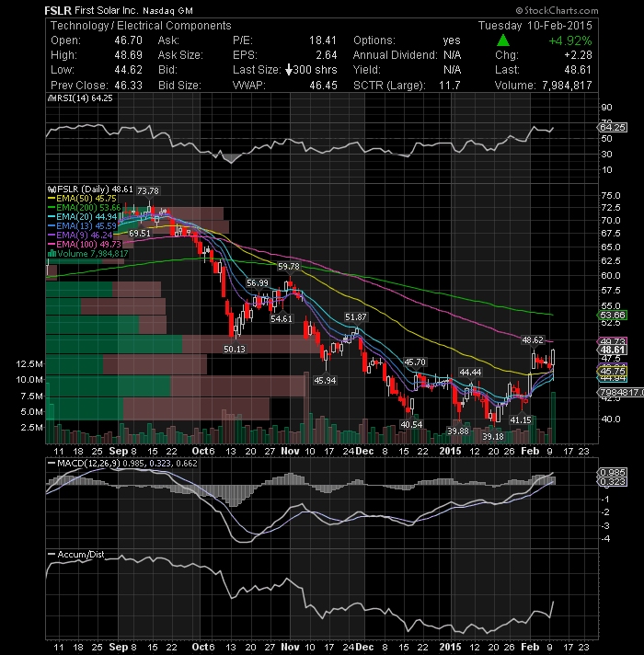The height and width of the screenshot is (655, 644).
Task: Click the FSLR (Daily) 48.61 legend entry
Action: click(95, 190)
